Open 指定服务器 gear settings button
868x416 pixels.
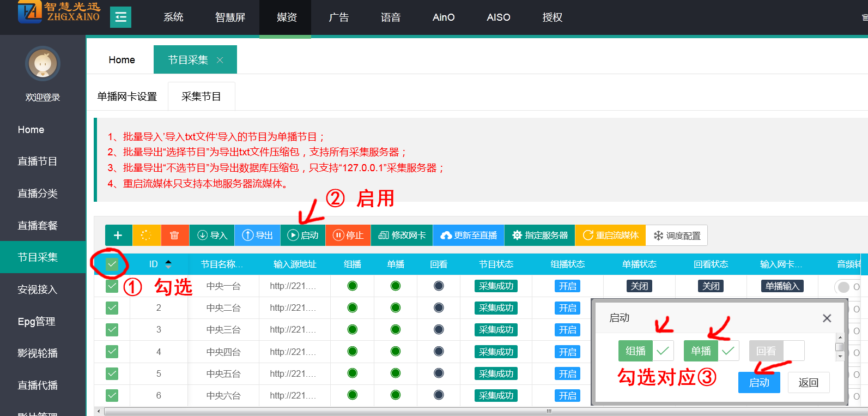tap(539, 236)
